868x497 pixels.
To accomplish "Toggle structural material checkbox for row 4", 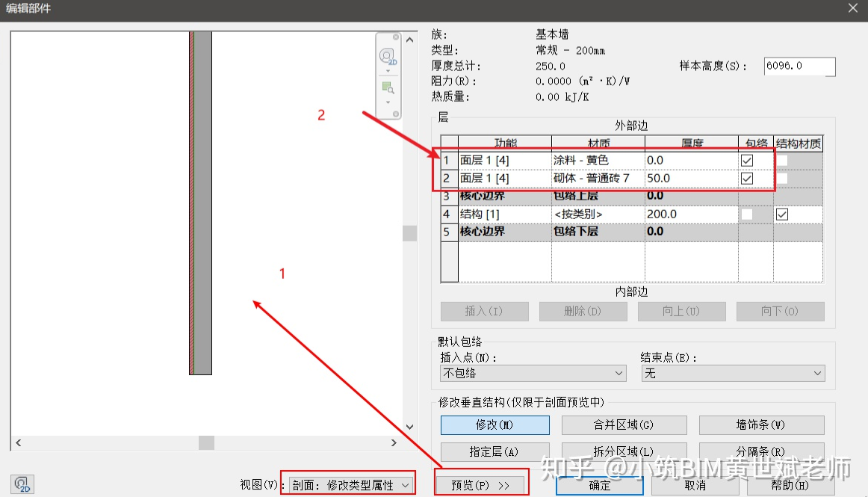I will click(x=781, y=214).
